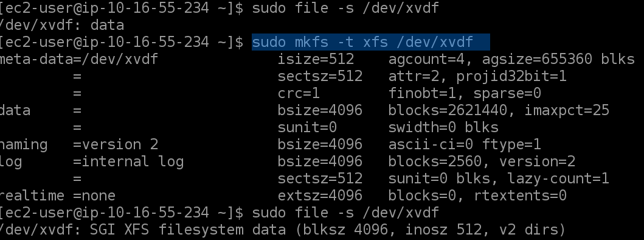Click the 'swidth=0 blks' text
This screenshot has width=644, height=240.
tap(443, 127)
